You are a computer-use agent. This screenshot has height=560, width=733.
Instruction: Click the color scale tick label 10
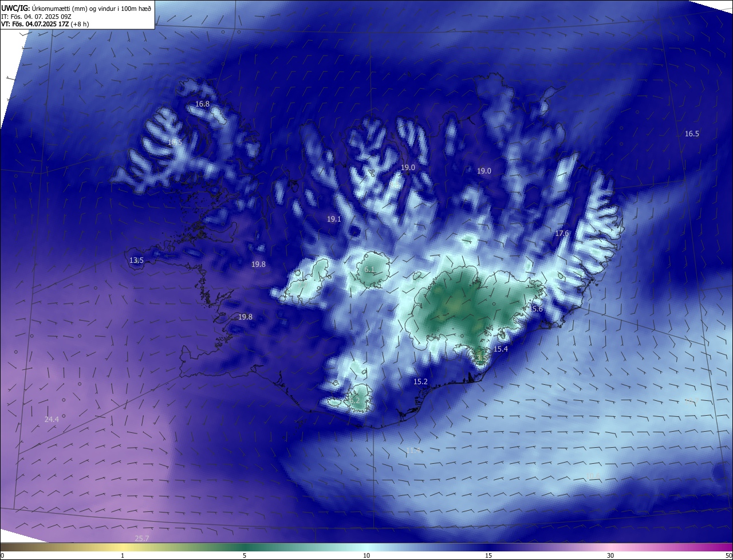click(x=366, y=555)
